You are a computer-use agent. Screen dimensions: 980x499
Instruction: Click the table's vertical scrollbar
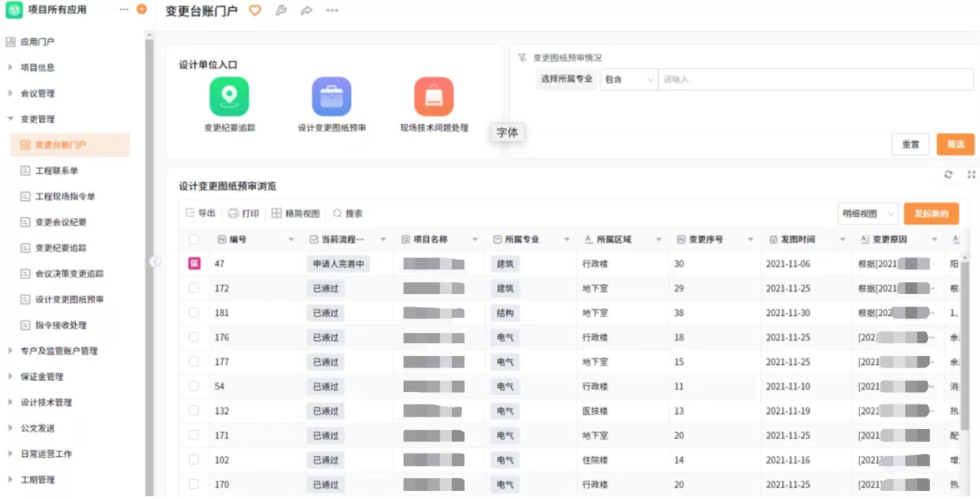click(964, 340)
